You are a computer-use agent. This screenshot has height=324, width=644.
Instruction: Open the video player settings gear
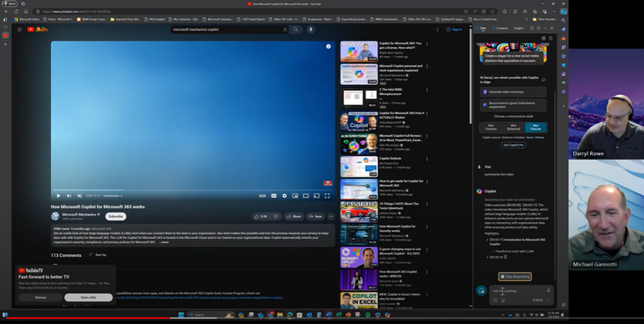284,196
